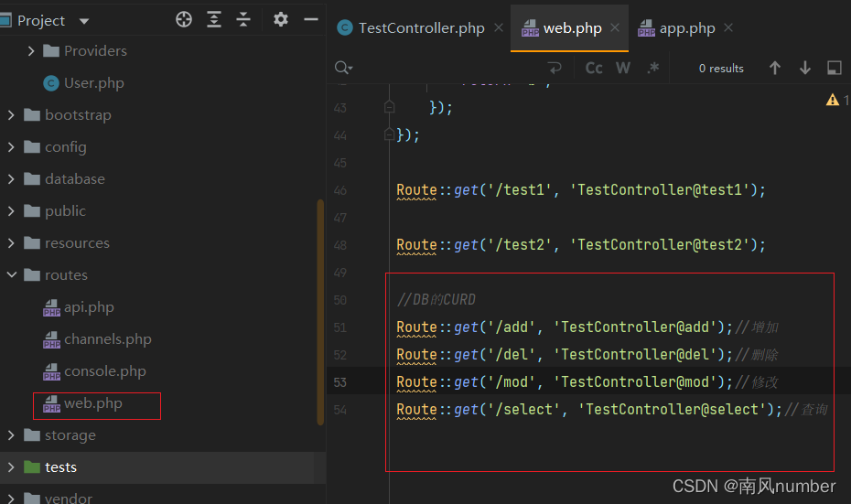This screenshot has width=851, height=504.
Task: Expand the tests folder
Action: point(11,467)
